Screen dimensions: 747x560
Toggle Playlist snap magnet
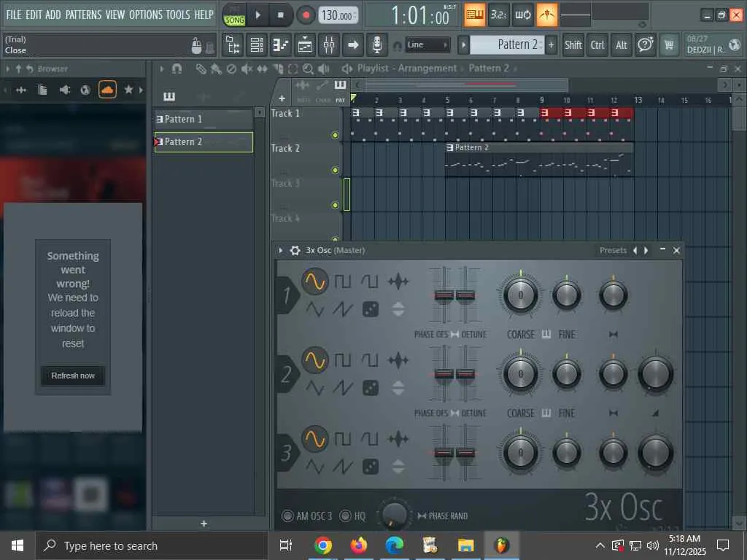click(x=177, y=69)
